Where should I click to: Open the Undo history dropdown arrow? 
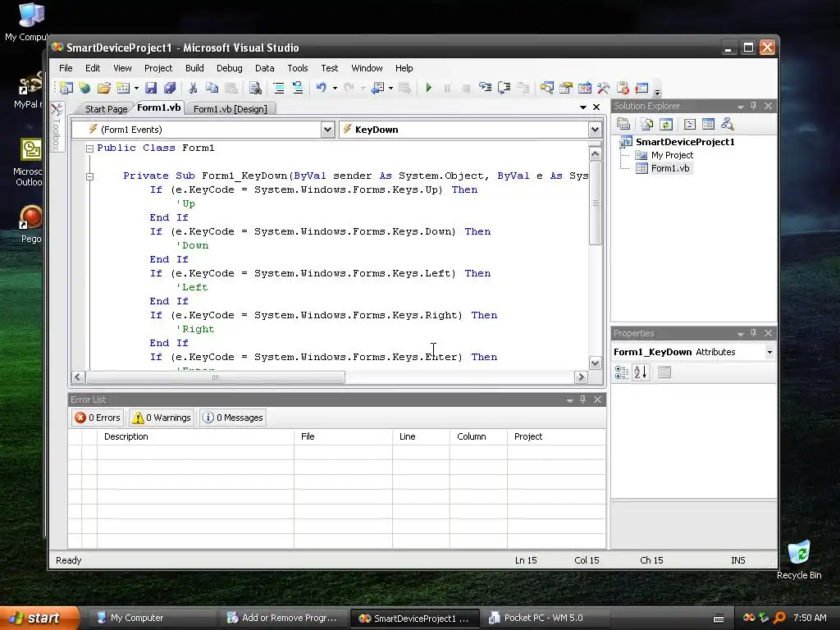pos(335,88)
